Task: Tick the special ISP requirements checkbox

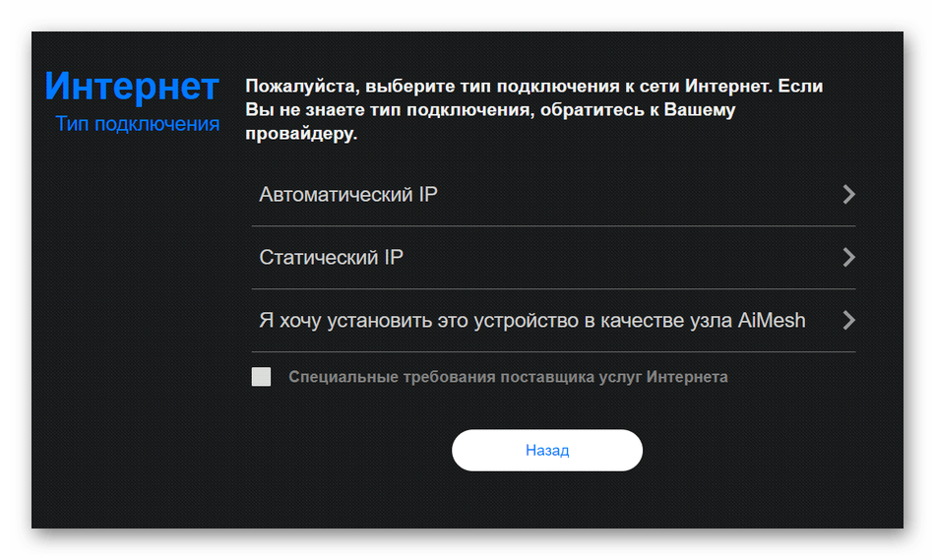Action: point(261,377)
